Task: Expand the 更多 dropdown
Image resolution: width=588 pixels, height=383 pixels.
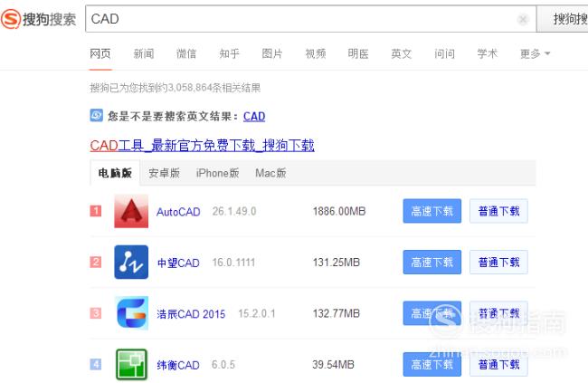Action: (x=536, y=53)
